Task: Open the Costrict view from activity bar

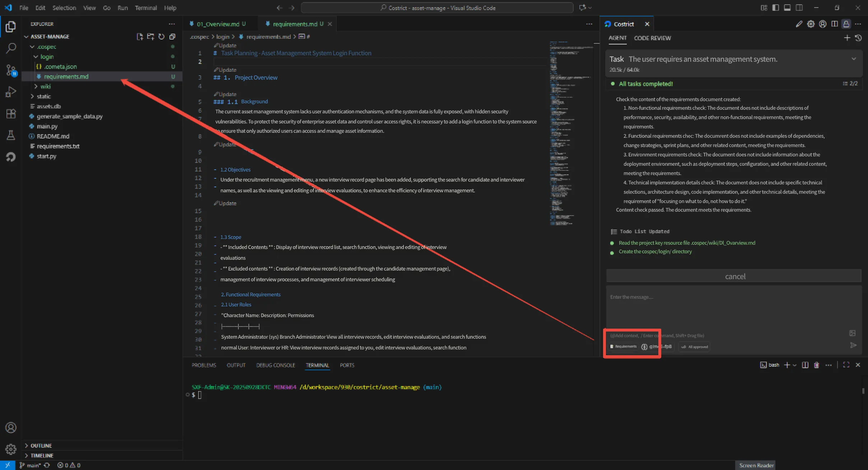Action: point(11,157)
